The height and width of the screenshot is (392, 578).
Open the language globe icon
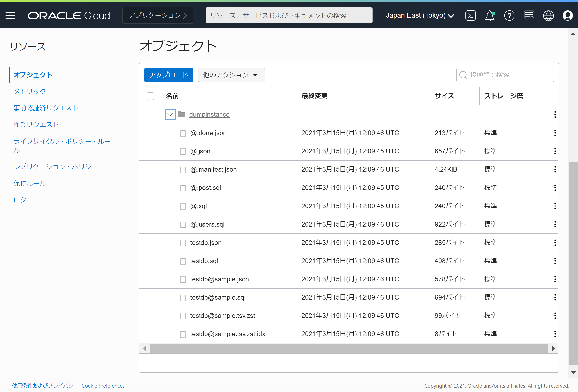tap(548, 15)
